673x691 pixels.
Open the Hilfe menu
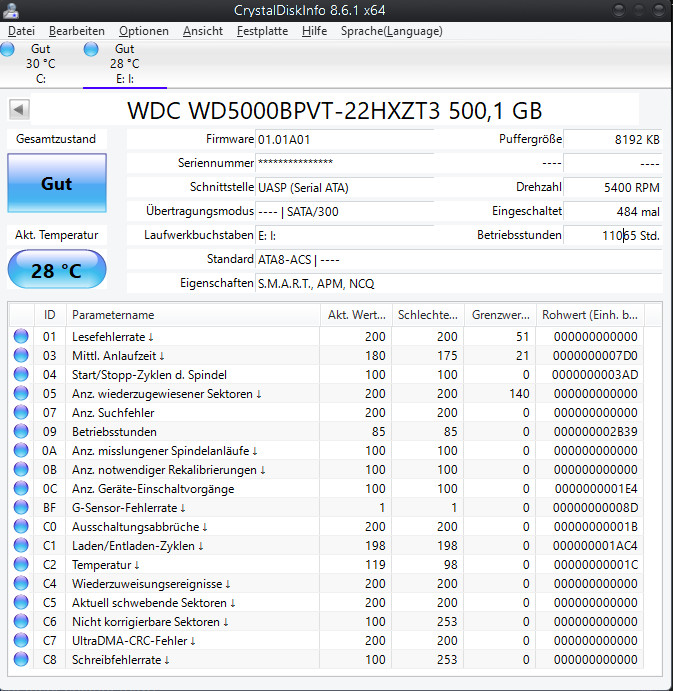(x=314, y=31)
